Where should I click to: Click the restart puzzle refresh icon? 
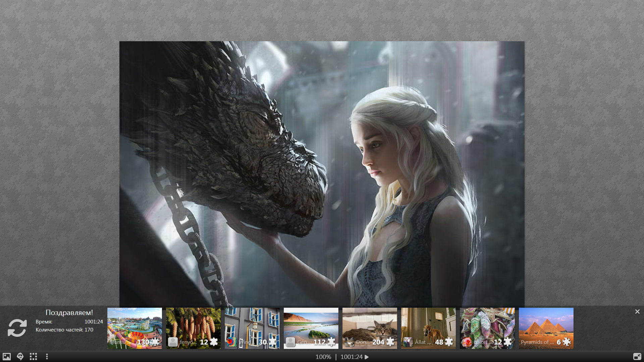(17, 327)
